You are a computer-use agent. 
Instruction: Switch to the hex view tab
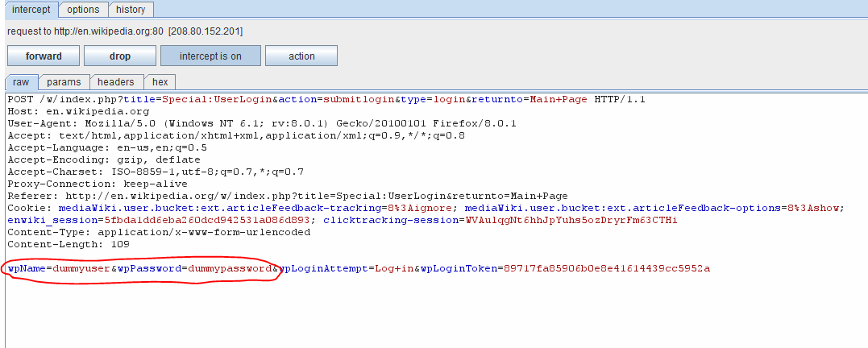point(160,82)
